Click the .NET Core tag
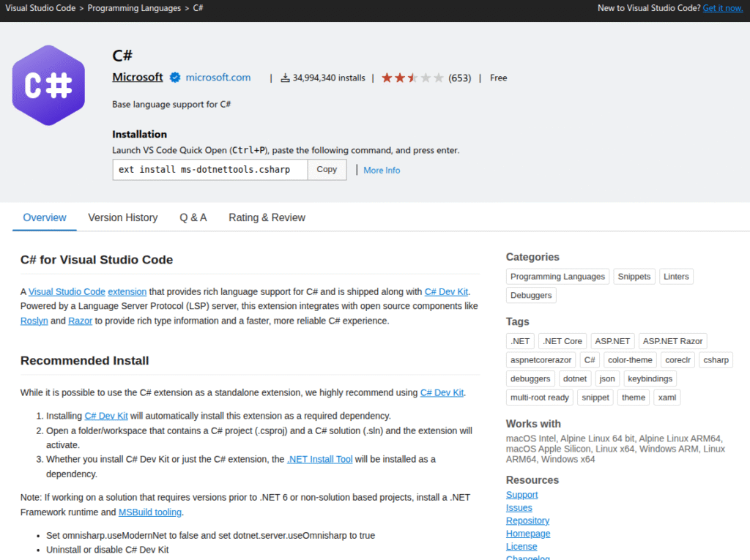The image size is (750, 560). 562,341
